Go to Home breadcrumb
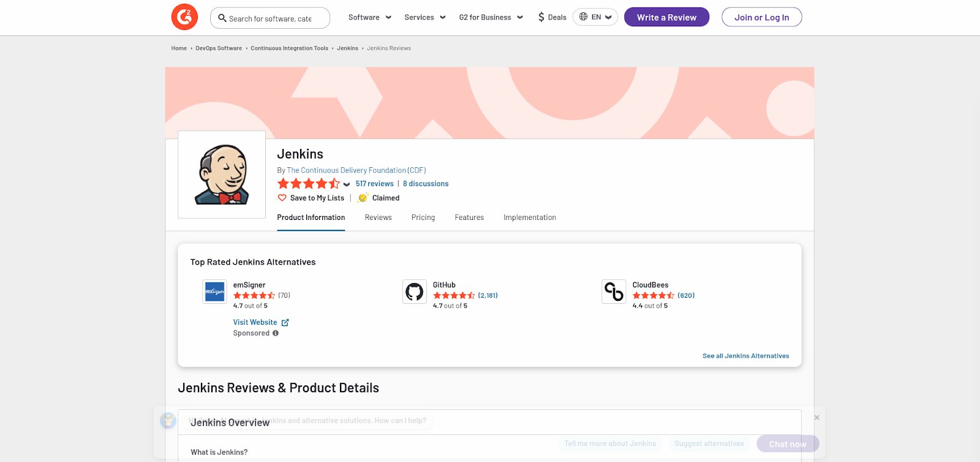 click(179, 48)
